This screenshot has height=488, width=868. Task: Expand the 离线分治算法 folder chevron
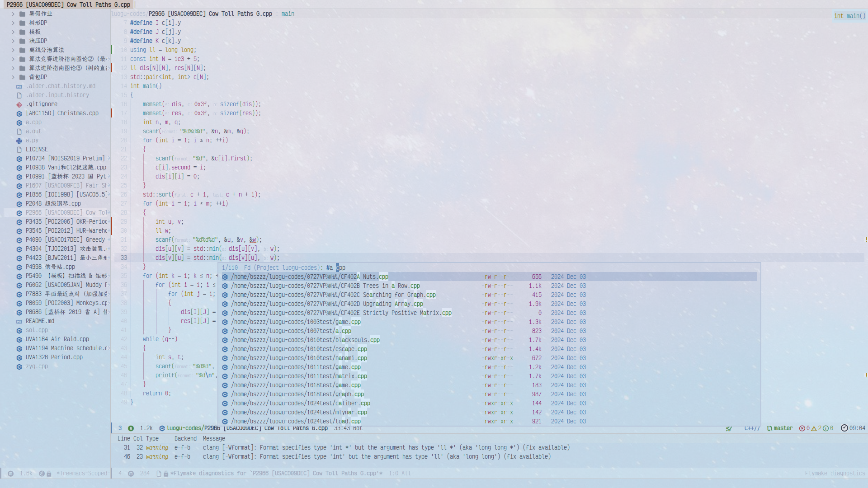(x=13, y=50)
